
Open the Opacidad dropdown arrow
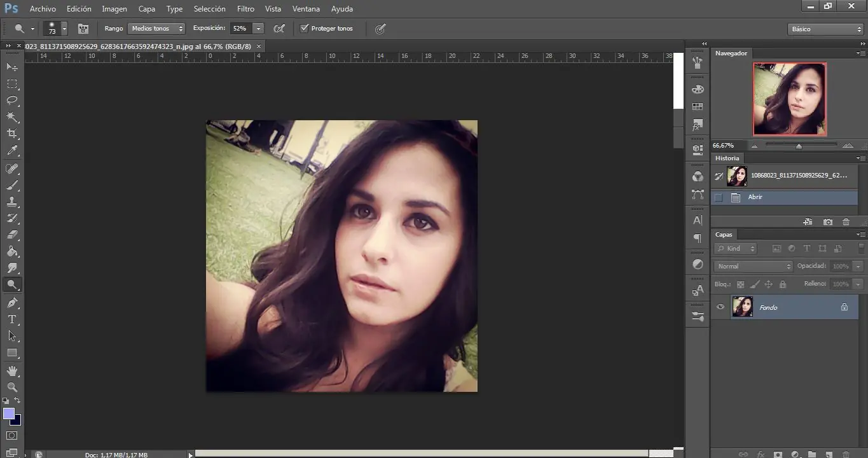[x=858, y=267]
